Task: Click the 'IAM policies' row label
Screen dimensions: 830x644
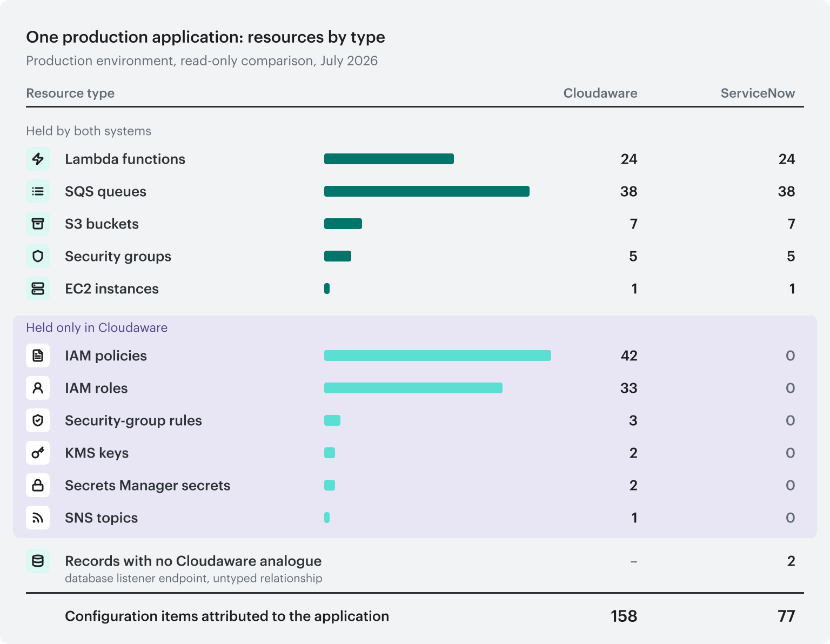Action: (106, 356)
